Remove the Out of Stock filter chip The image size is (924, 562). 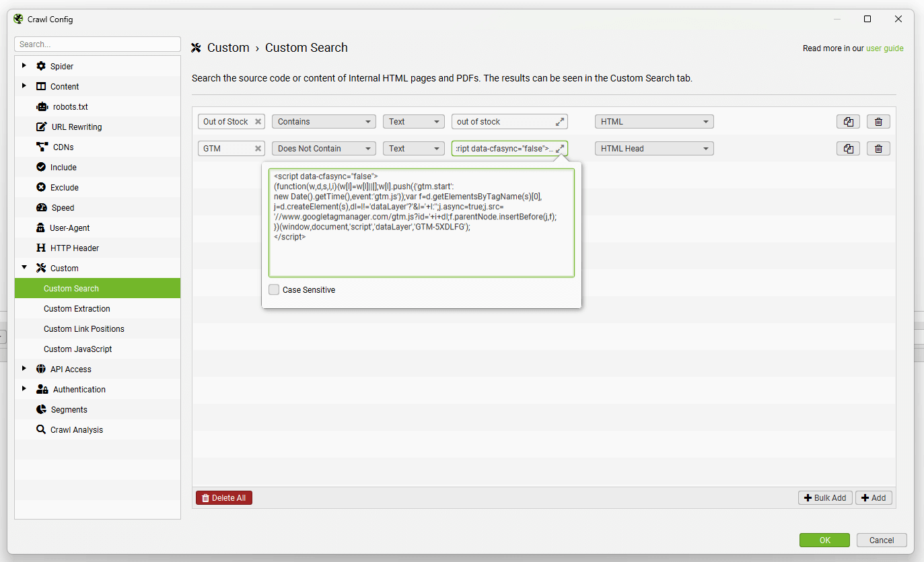(x=257, y=121)
